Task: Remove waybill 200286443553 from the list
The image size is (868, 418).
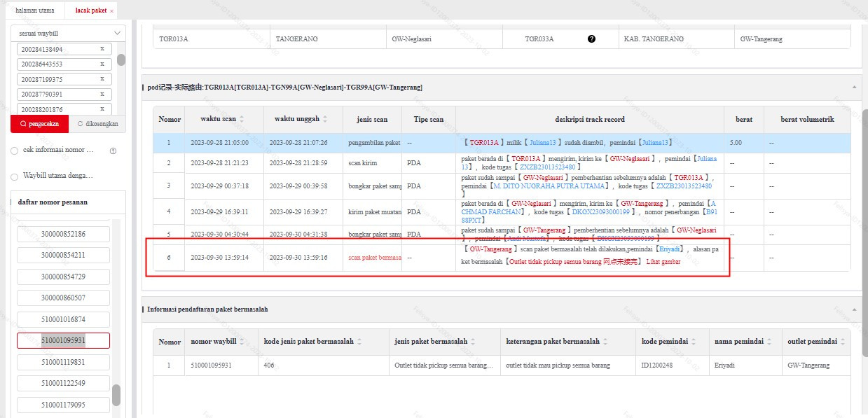Action: pyautogui.click(x=102, y=64)
